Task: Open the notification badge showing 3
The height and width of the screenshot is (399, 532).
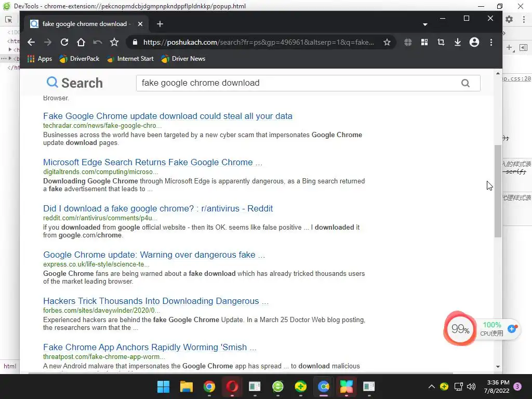Action: [x=517, y=387]
